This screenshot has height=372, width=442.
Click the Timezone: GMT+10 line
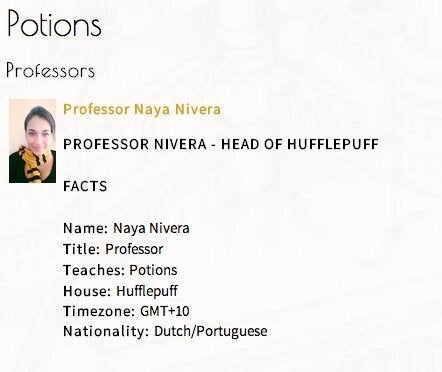[126, 311]
